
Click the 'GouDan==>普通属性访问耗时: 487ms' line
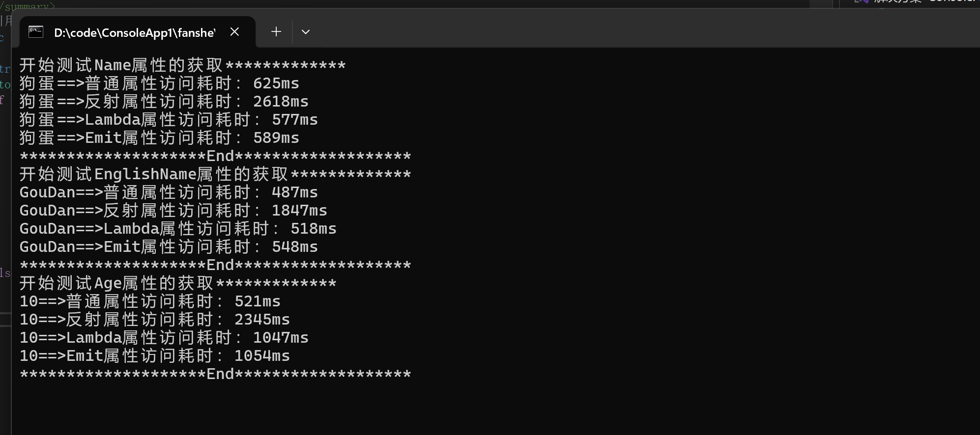(x=169, y=192)
